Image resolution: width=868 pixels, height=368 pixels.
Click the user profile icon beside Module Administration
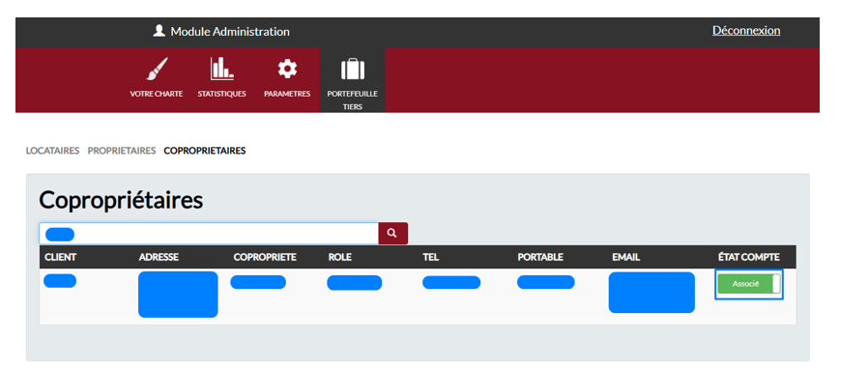(159, 31)
